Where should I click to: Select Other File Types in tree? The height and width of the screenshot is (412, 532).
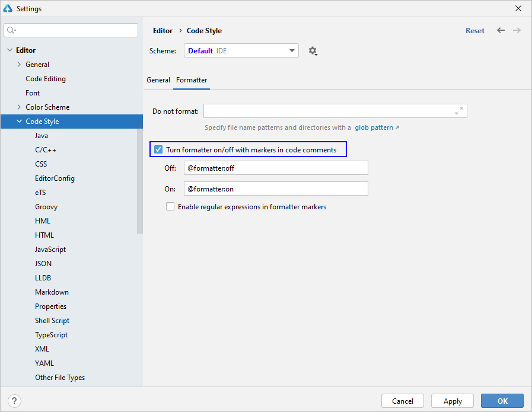click(x=60, y=378)
